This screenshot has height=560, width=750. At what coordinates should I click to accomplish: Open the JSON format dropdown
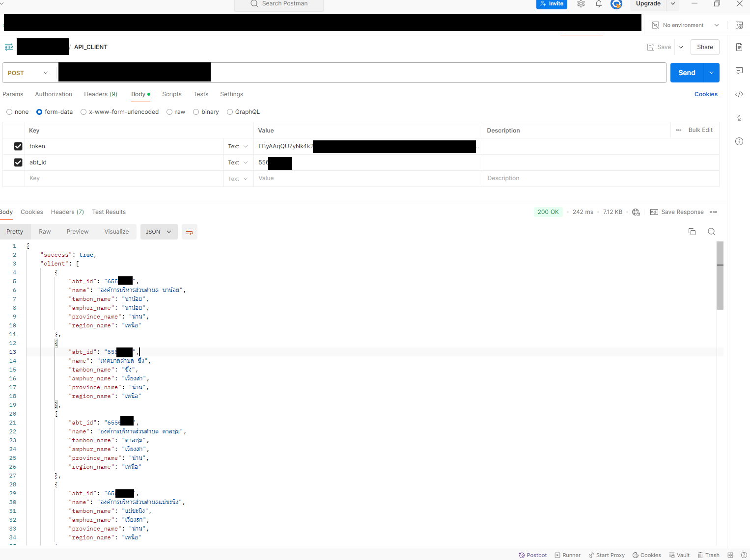pos(158,232)
